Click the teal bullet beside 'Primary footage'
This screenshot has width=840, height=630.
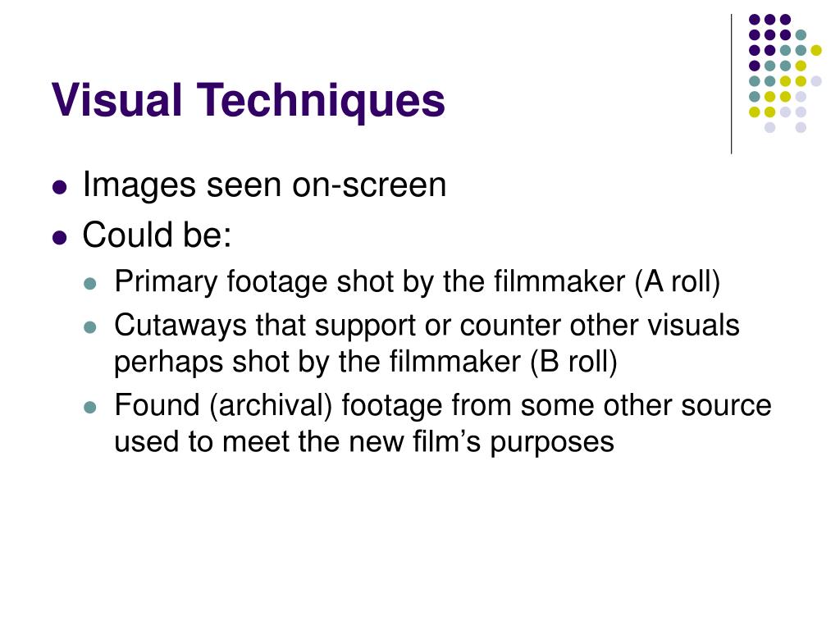click(90, 283)
